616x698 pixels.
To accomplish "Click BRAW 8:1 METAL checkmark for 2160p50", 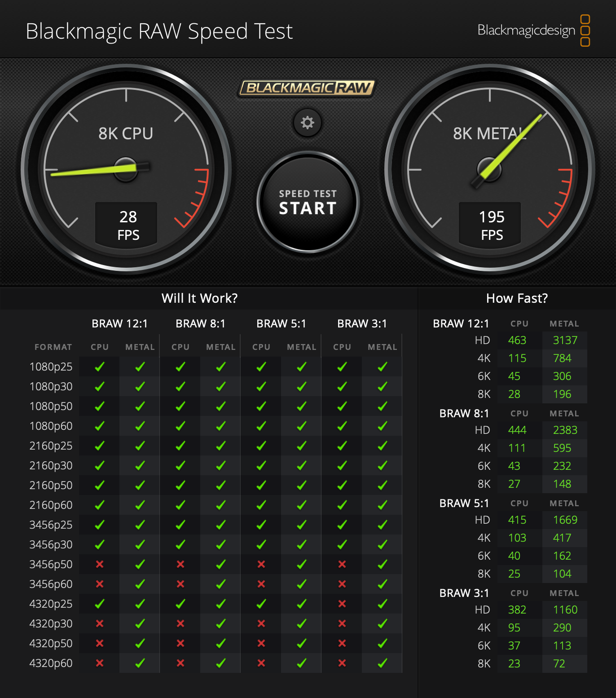I will pyautogui.click(x=221, y=485).
